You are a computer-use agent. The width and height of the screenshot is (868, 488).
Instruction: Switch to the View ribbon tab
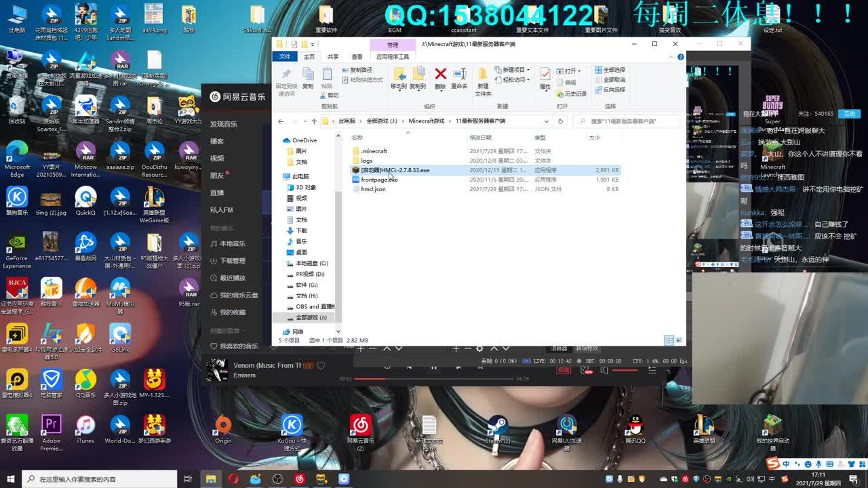[357, 57]
